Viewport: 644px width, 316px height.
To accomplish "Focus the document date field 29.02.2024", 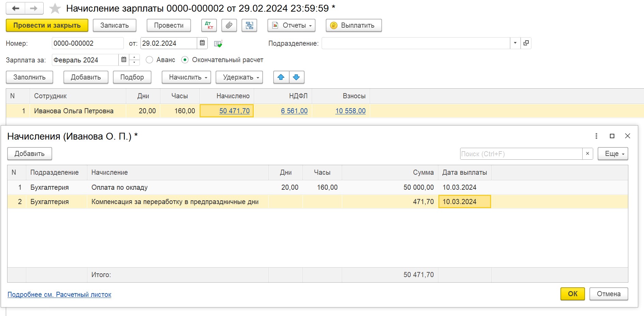I will (169, 43).
